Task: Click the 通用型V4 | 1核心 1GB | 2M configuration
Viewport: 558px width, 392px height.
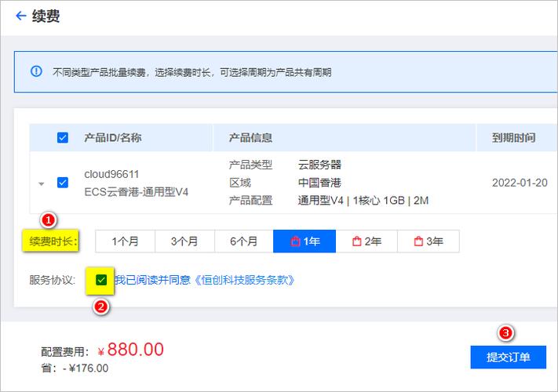Action: click(363, 201)
